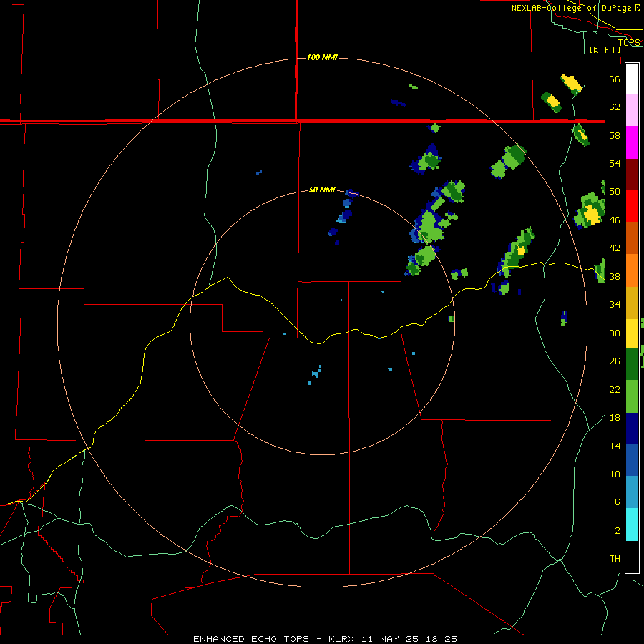Viewport: 644px width, 644px height.
Task: Click the magenta 58 kft legend swatch
Action: [632, 142]
